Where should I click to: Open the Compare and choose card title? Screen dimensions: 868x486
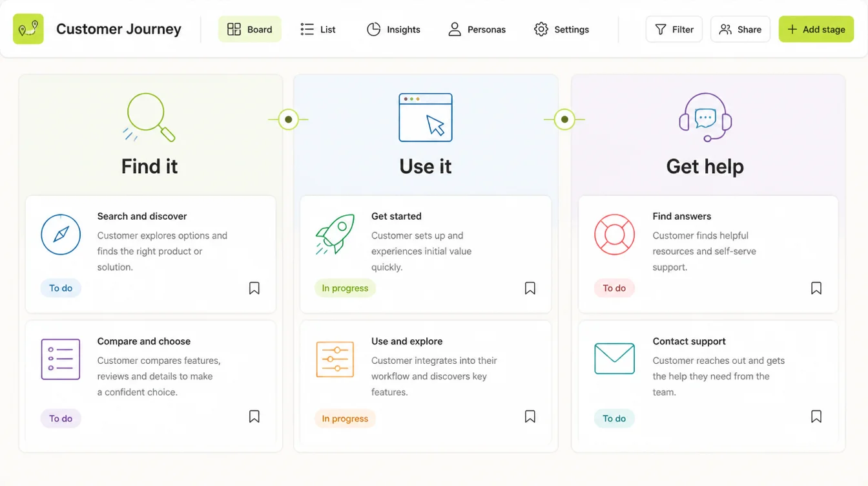(144, 341)
